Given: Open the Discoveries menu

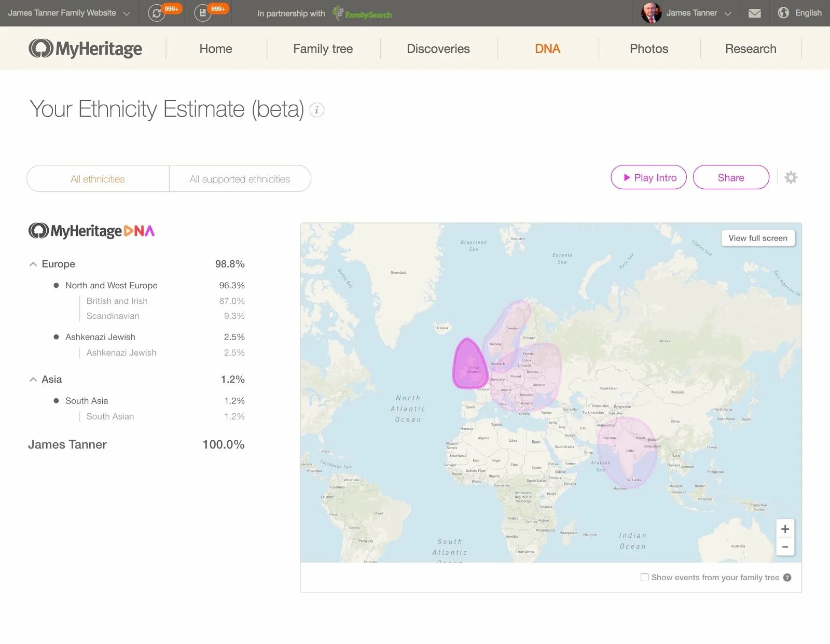Looking at the screenshot, I should pos(438,49).
